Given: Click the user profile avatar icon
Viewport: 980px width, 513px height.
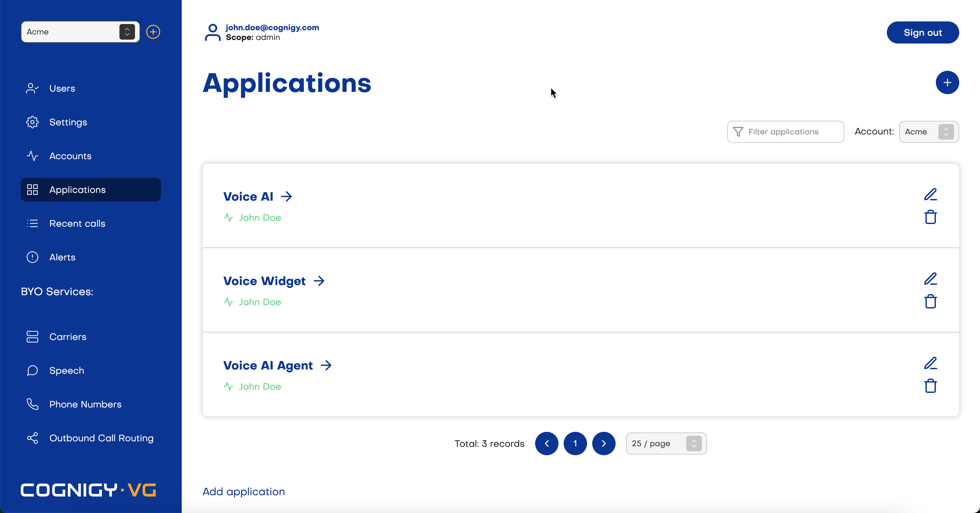Looking at the screenshot, I should point(213,32).
